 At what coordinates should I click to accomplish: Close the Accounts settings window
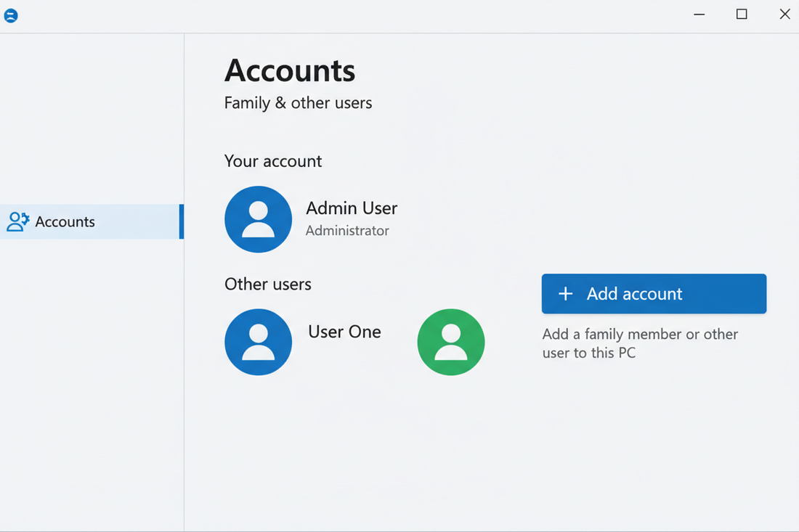point(784,15)
